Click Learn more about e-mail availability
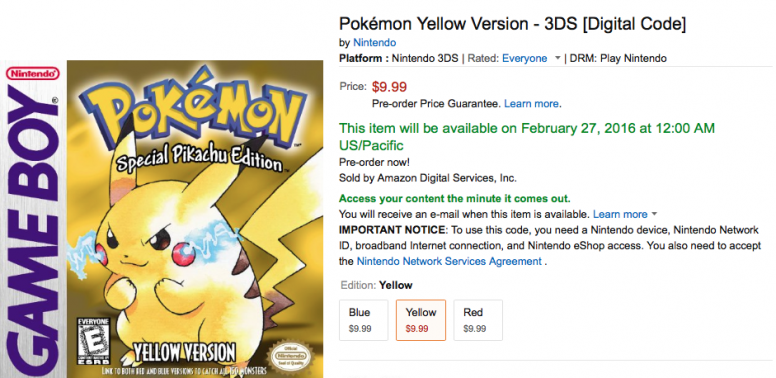Screen dimensions: 776x378 tap(620, 214)
